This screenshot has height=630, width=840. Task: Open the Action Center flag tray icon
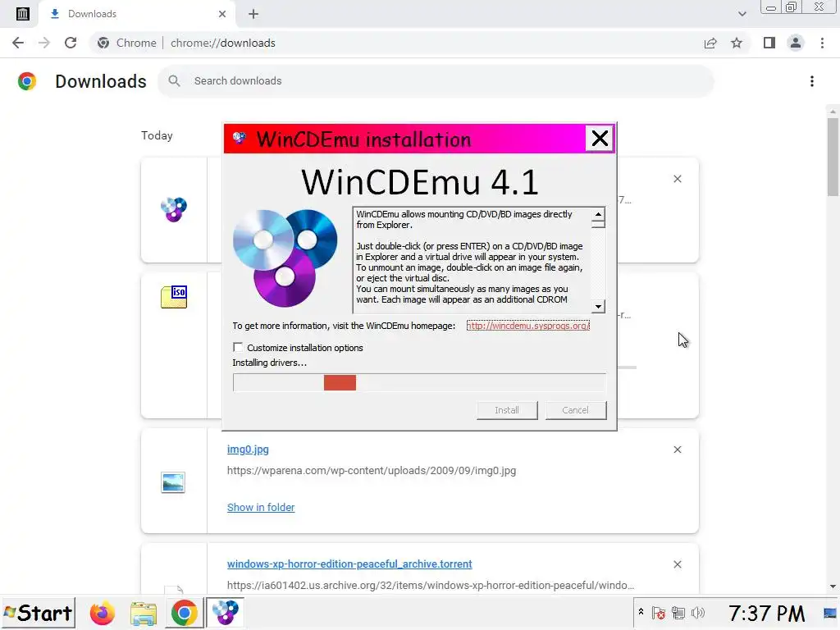(659, 614)
